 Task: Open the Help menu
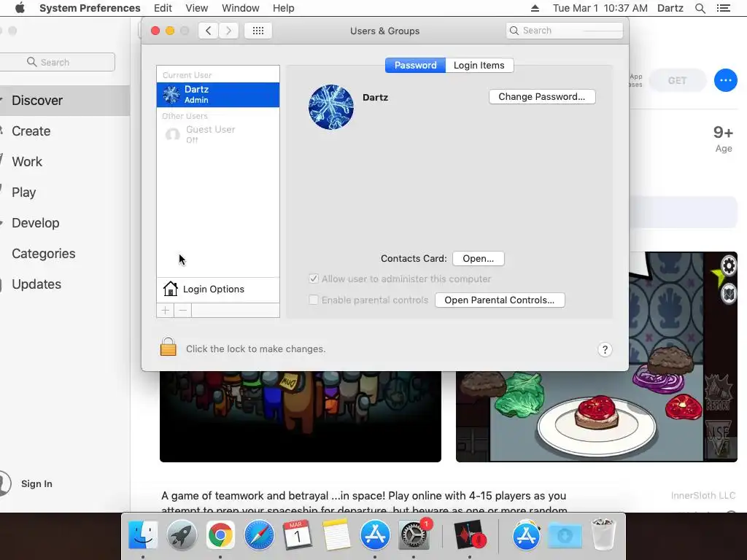coord(284,8)
